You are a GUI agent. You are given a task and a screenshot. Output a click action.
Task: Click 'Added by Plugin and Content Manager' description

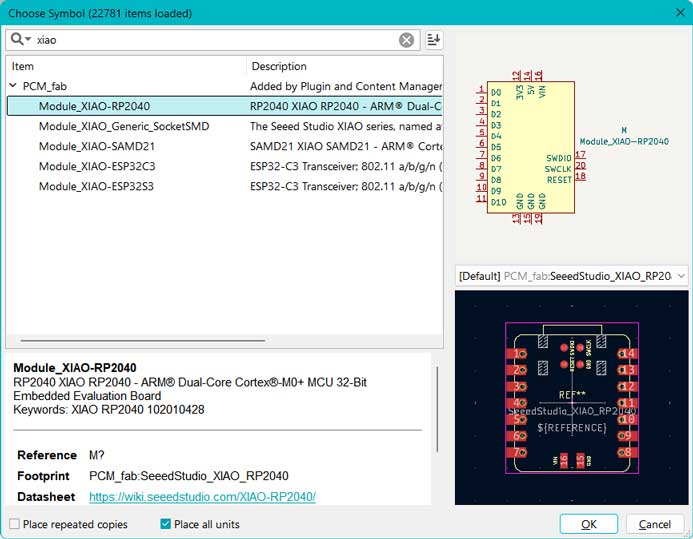[x=346, y=86]
